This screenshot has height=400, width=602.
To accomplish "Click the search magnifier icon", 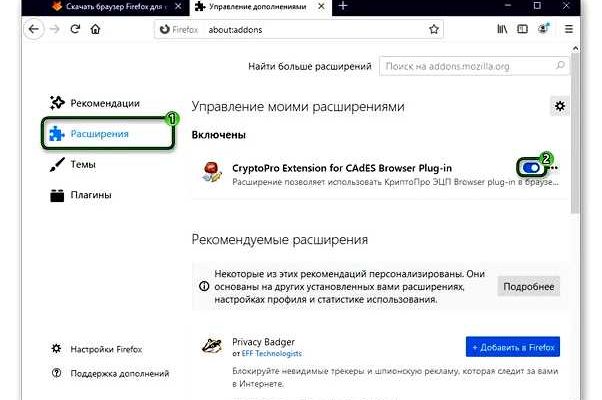I will click(x=560, y=66).
